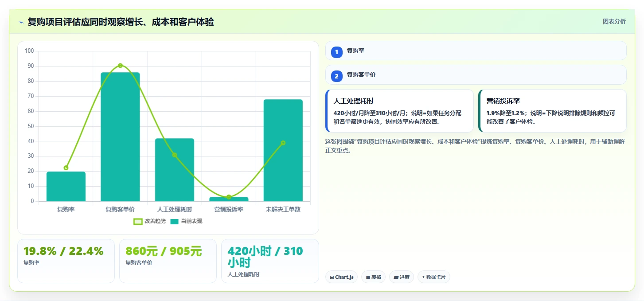This screenshot has width=644, height=301.
Task: Open the 人工处理耗时 info card
Action: point(399,111)
